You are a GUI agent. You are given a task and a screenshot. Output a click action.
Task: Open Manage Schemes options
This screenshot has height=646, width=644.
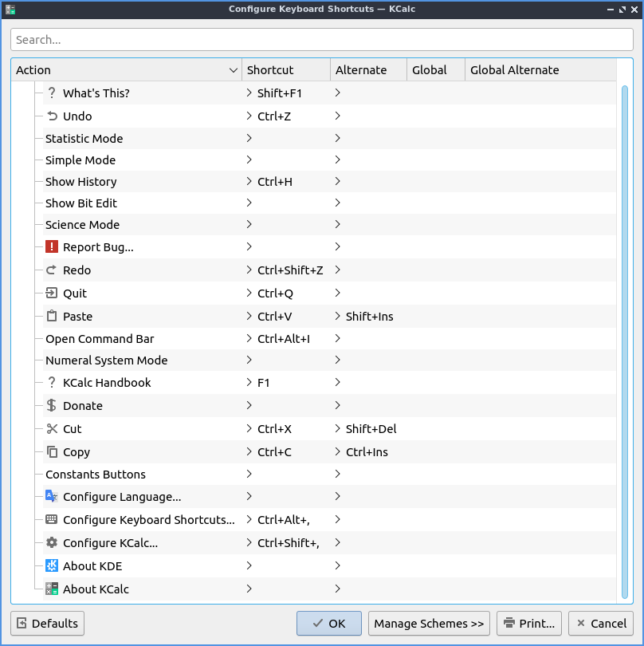[429, 624]
